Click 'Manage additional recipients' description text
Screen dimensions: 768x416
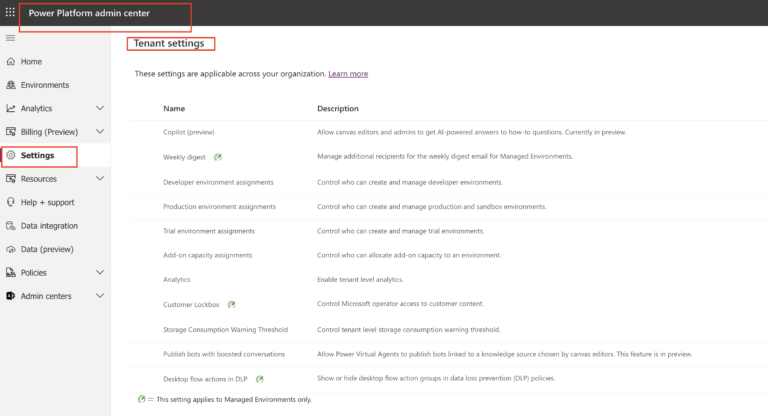click(x=445, y=156)
